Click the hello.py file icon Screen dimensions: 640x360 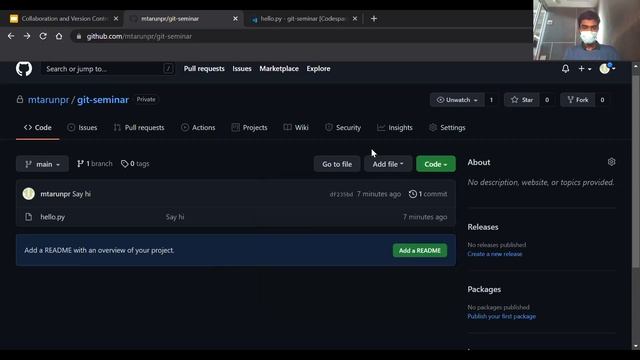click(28, 217)
